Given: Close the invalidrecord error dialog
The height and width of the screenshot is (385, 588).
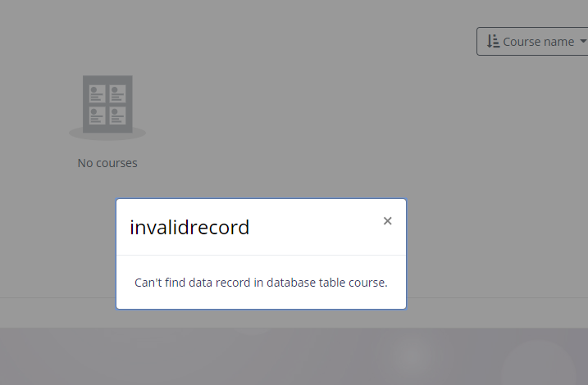Looking at the screenshot, I should click(387, 221).
